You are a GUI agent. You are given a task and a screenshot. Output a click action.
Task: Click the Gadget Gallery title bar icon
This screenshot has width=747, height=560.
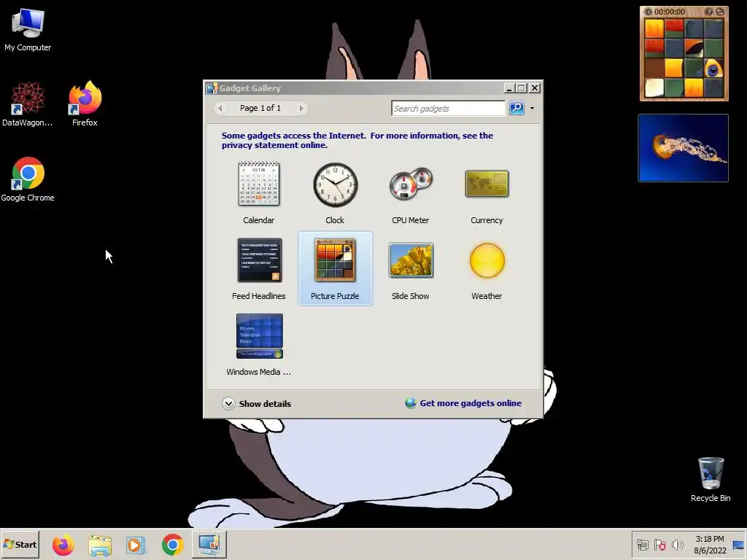[x=212, y=88]
